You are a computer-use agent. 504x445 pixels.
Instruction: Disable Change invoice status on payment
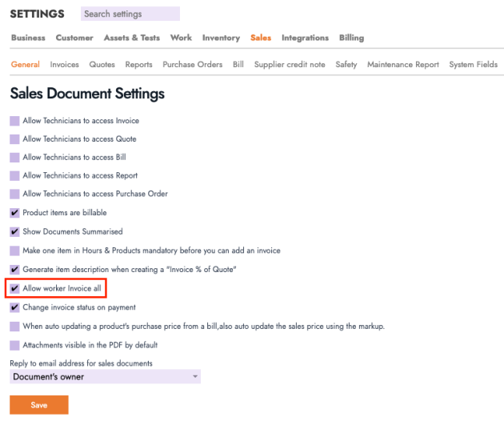[14, 307]
